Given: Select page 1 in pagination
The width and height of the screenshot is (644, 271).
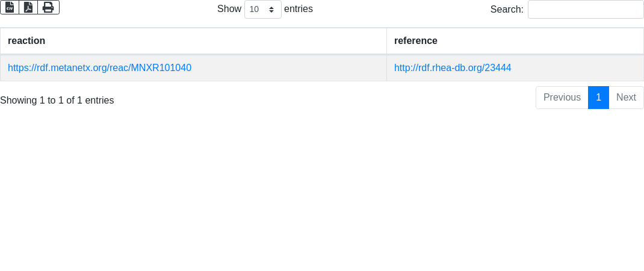Looking at the screenshot, I should [x=598, y=98].
